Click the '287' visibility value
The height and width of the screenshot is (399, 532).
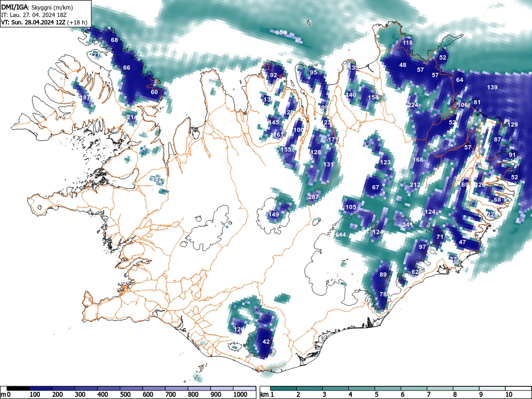click(x=313, y=197)
